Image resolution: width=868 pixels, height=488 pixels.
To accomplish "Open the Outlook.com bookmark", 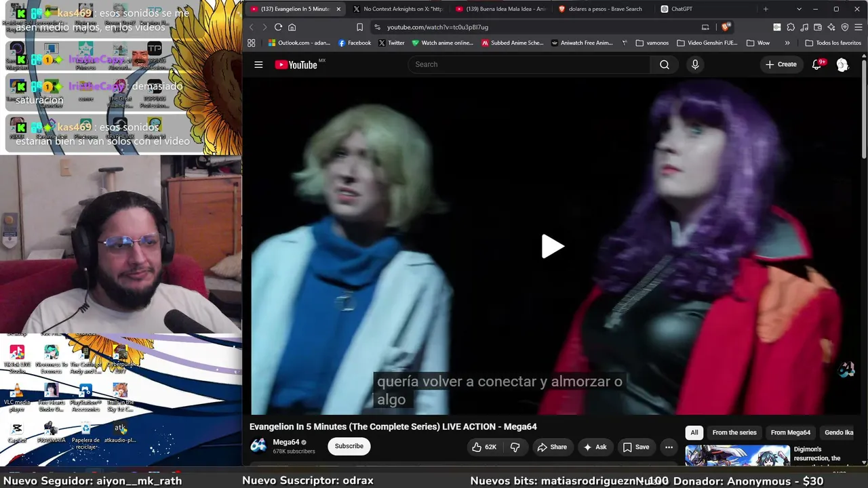I will click(x=299, y=43).
